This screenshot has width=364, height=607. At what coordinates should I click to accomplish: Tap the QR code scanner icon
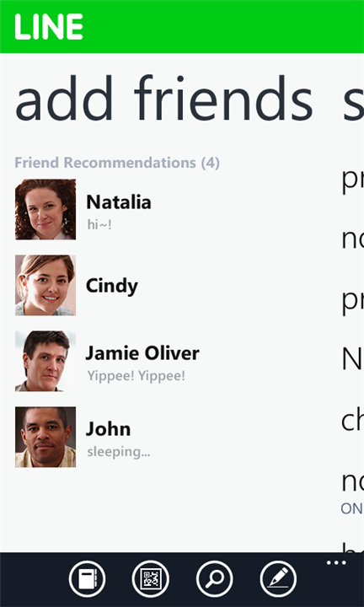point(151,579)
